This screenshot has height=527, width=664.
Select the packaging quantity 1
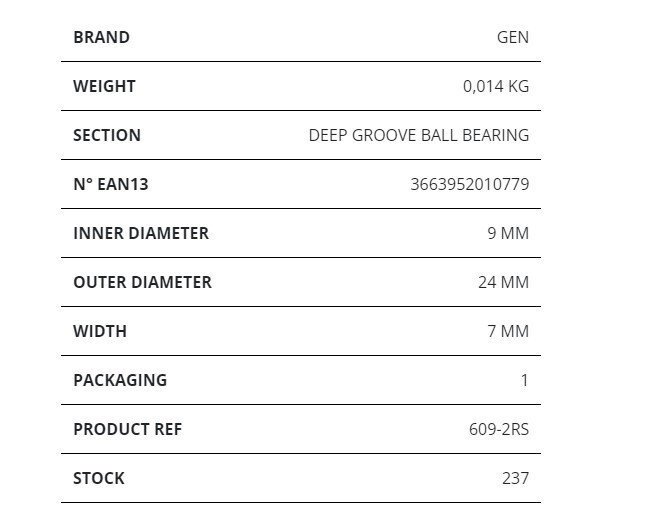tap(525, 380)
